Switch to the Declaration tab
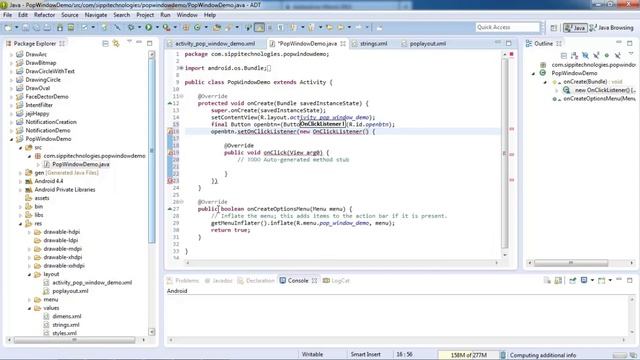 (x=256, y=281)
